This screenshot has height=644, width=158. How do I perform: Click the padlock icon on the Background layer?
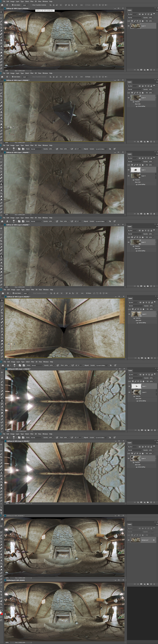pos(154,540)
